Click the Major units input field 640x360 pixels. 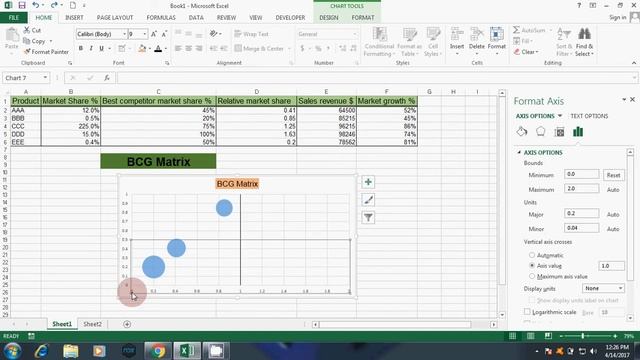tap(582, 213)
